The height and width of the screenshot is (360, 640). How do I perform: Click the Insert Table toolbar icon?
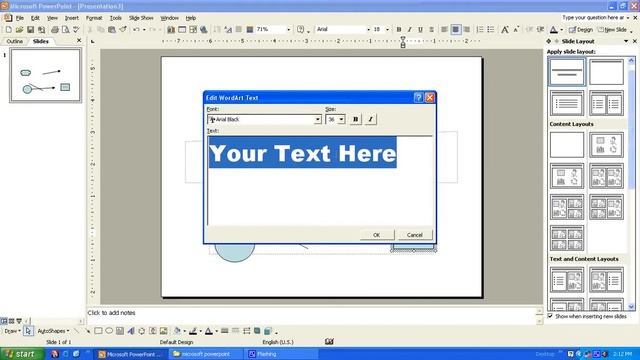(x=182, y=29)
